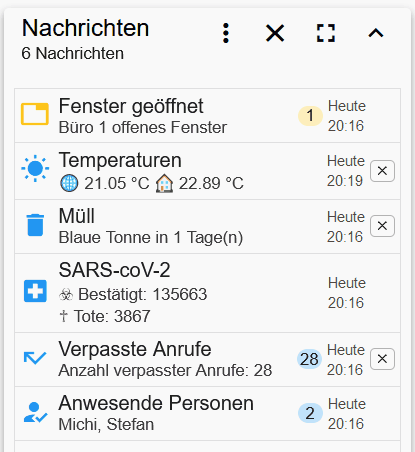Open the three-dot options menu

tap(226, 33)
